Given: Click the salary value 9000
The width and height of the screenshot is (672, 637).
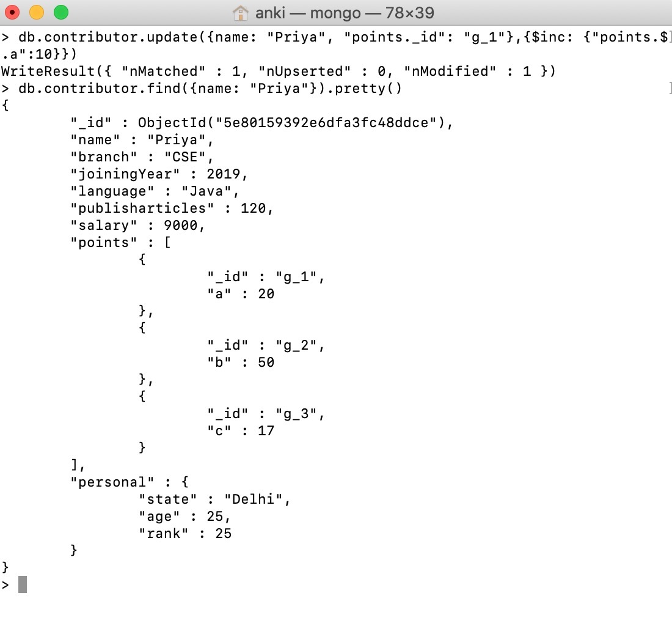Looking at the screenshot, I should pyautogui.click(x=180, y=225).
